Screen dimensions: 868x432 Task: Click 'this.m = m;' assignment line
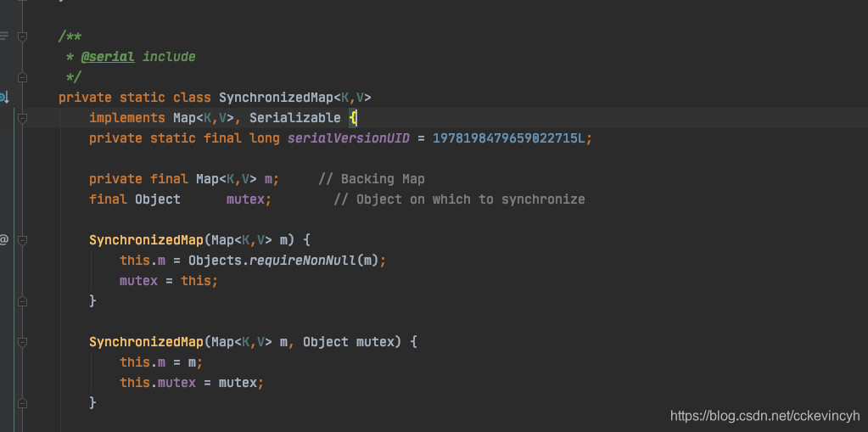[x=161, y=362]
